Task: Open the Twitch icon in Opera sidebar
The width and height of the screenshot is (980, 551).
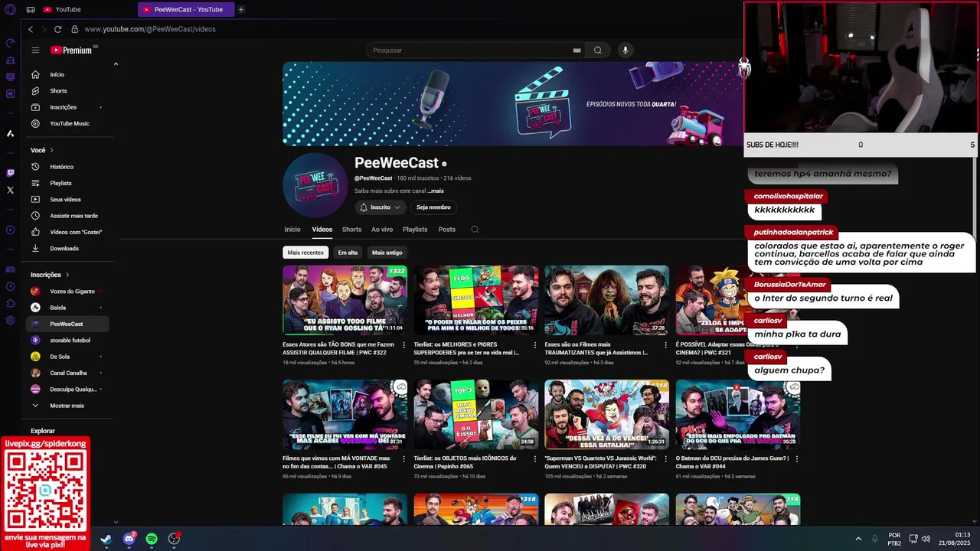Action: point(10,173)
